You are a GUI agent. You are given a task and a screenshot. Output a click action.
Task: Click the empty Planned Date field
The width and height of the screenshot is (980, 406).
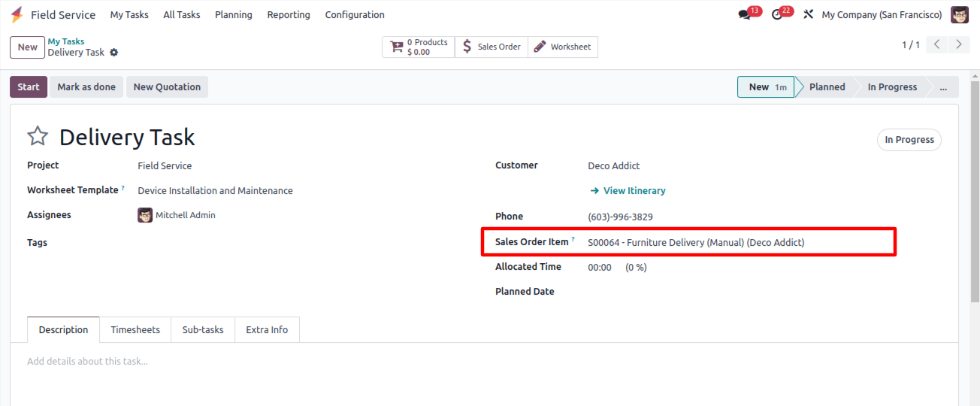[764, 292]
